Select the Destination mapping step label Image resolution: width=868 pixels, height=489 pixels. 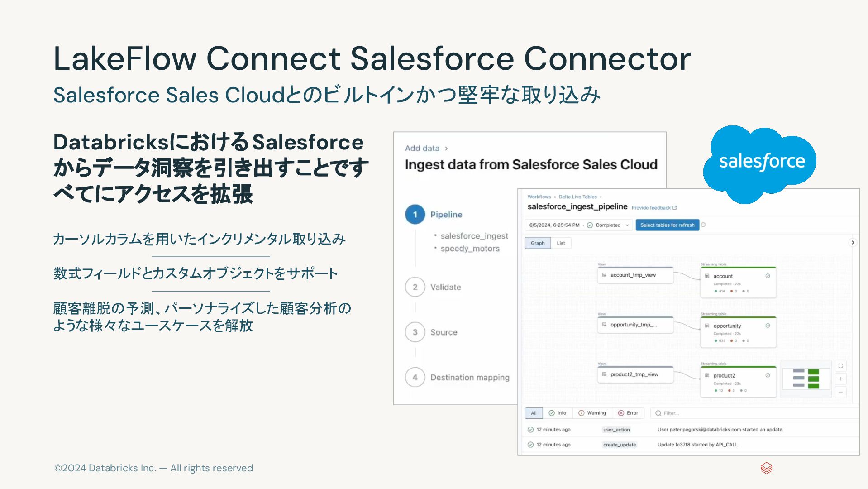pyautogui.click(x=470, y=378)
